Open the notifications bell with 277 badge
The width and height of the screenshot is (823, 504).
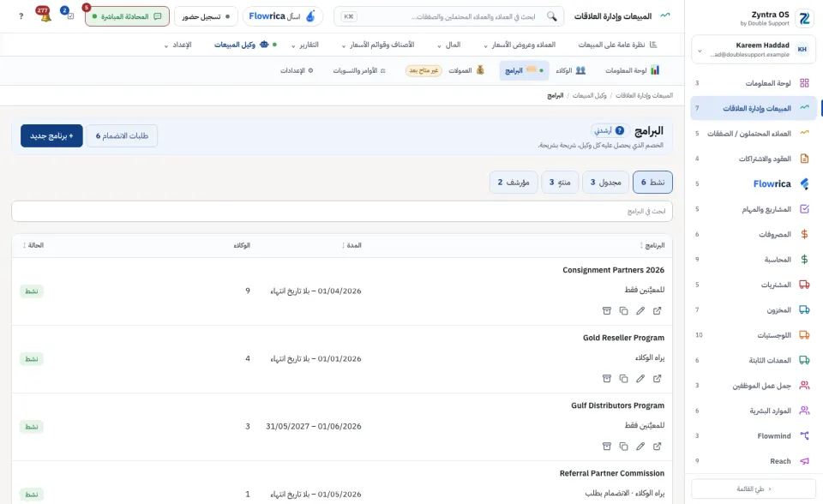(x=45, y=15)
